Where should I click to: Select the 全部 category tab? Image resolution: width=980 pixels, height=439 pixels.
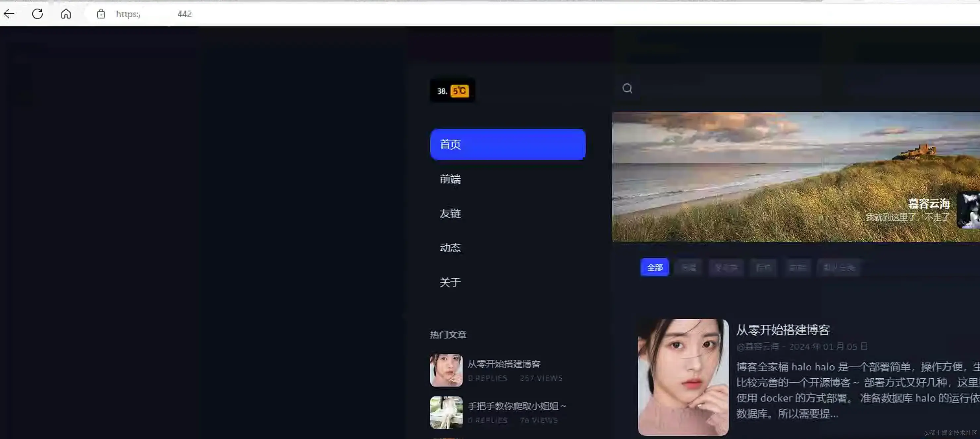[654, 268]
